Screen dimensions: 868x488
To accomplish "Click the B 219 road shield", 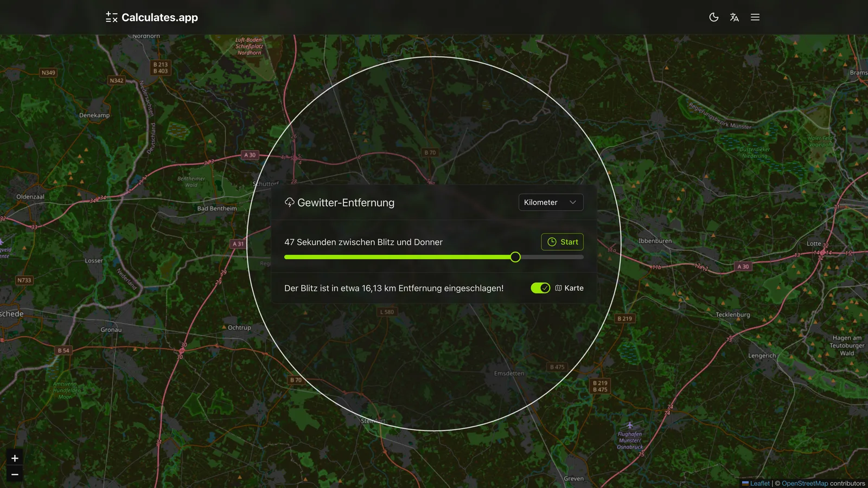I will pyautogui.click(x=625, y=319).
